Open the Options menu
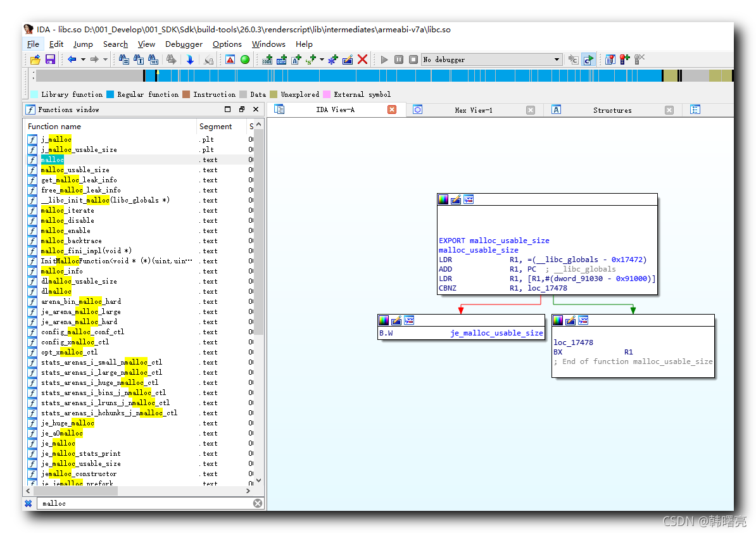Image resolution: width=756 pixels, height=533 pixels. 227,44
